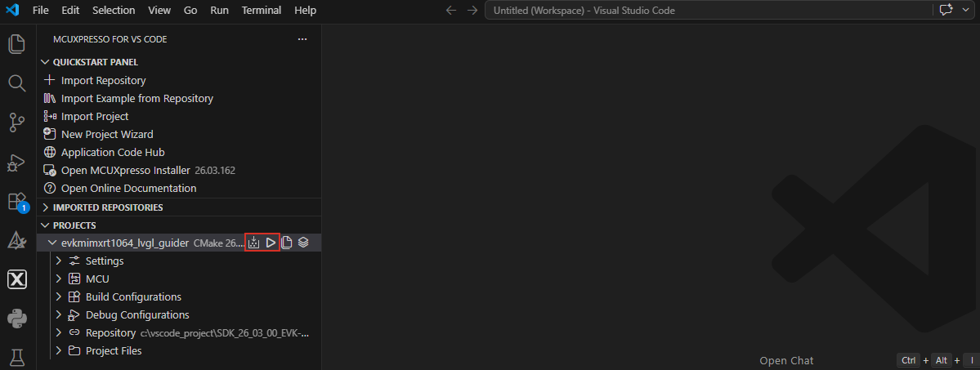980x370 pixels.
Task: Open the Run menu
Action: pos(219,11)
